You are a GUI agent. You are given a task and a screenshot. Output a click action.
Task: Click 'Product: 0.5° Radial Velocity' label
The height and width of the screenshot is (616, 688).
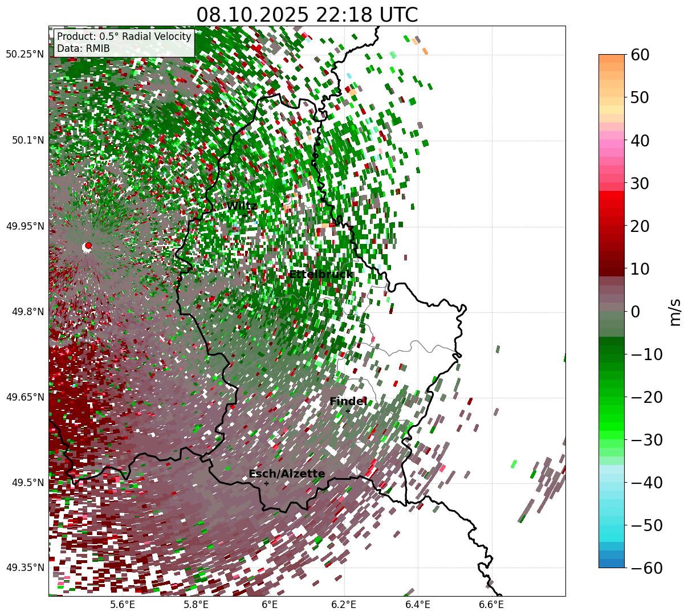[x=124, y=36]
